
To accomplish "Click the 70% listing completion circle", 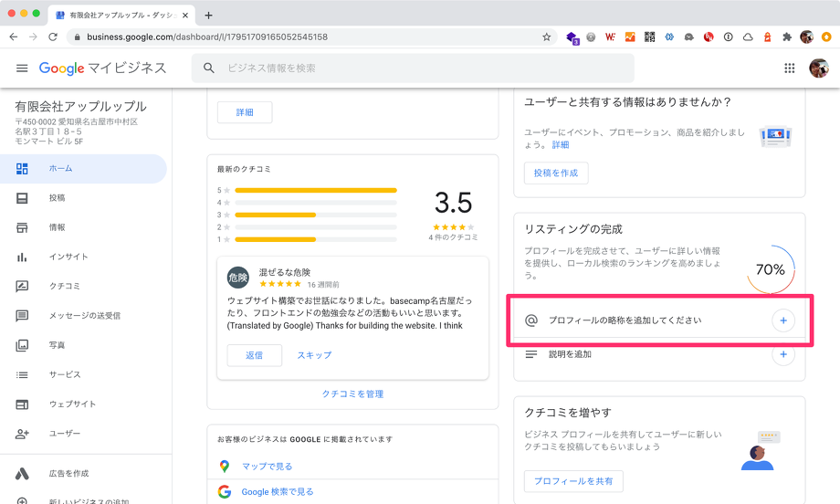I will [770, 269].
